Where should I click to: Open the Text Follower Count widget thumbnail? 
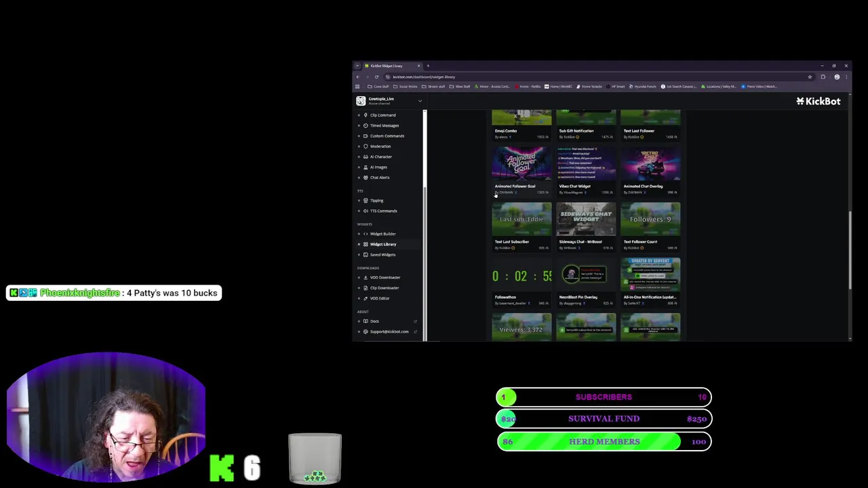click(650, 220)
